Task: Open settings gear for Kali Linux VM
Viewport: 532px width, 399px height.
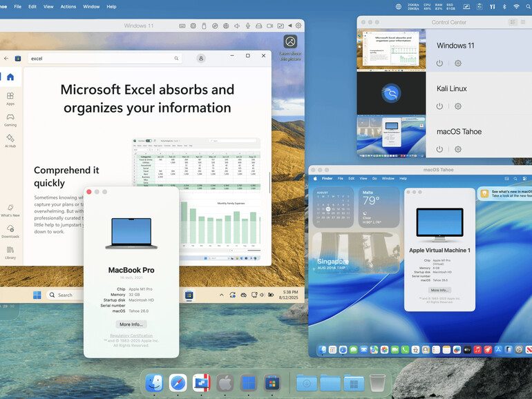Action: coord(457,106)
